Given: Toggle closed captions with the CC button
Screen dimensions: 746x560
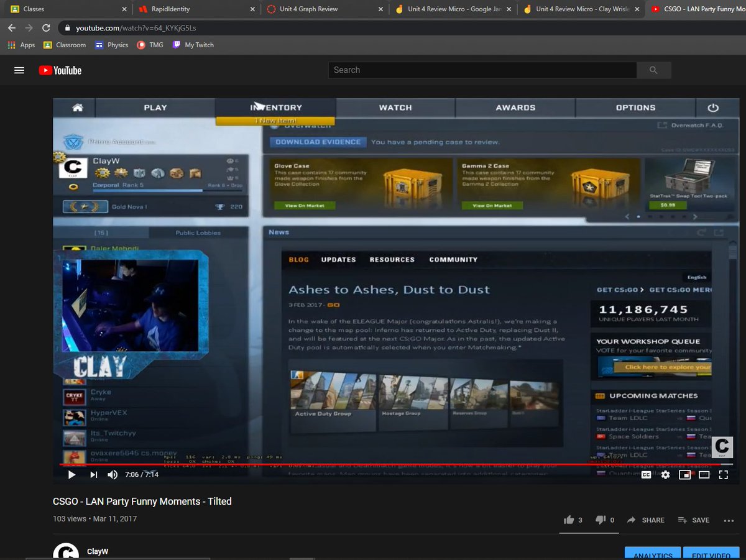Looking at the screenshot, I should (647, 475).
